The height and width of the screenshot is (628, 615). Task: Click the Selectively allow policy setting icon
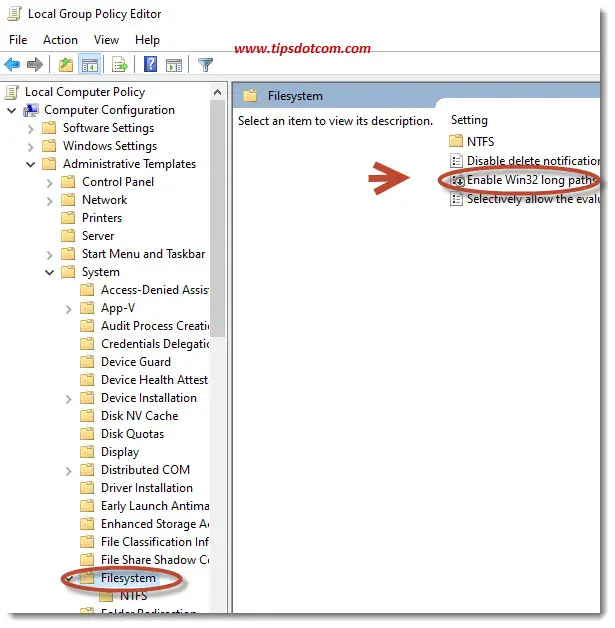tap(456, 199)
